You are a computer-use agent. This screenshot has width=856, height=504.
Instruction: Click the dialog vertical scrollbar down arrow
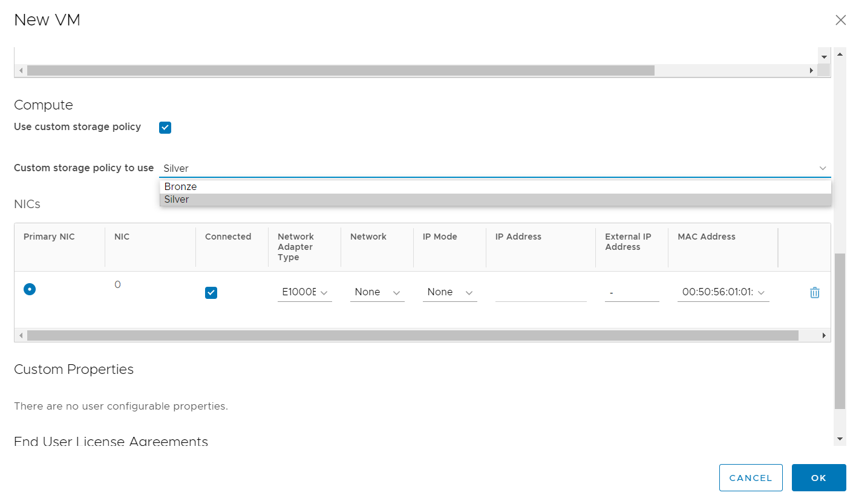pos(840,439)
